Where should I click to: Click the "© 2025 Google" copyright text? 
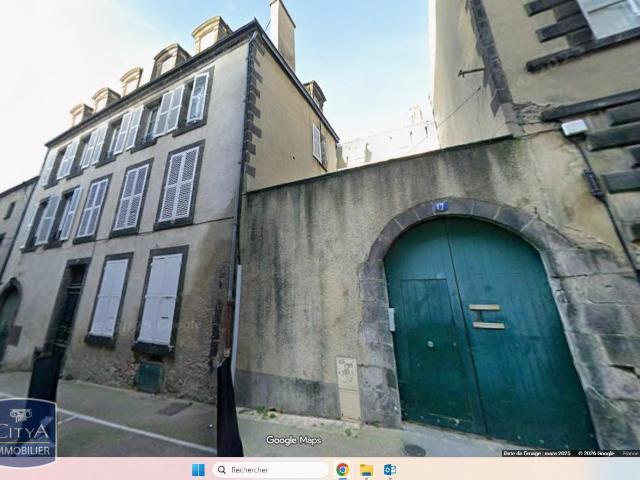point(596,453)
